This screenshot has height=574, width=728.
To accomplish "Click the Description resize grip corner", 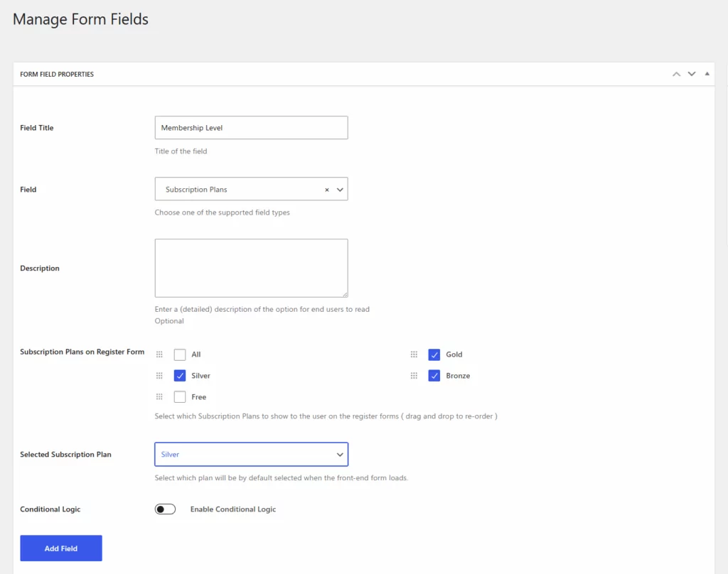I will (345, 294).
